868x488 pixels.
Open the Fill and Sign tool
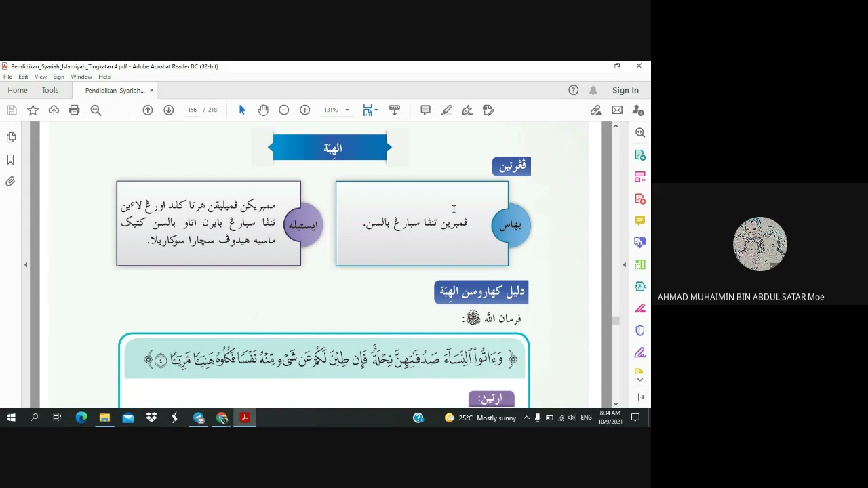(x=640, y=352)
